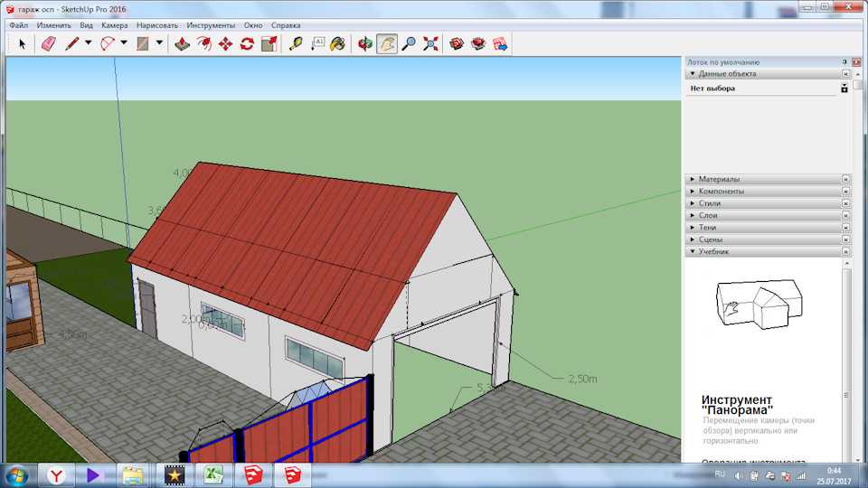Click the Панорама tutorial illustration thumbnail

point(759,304)
